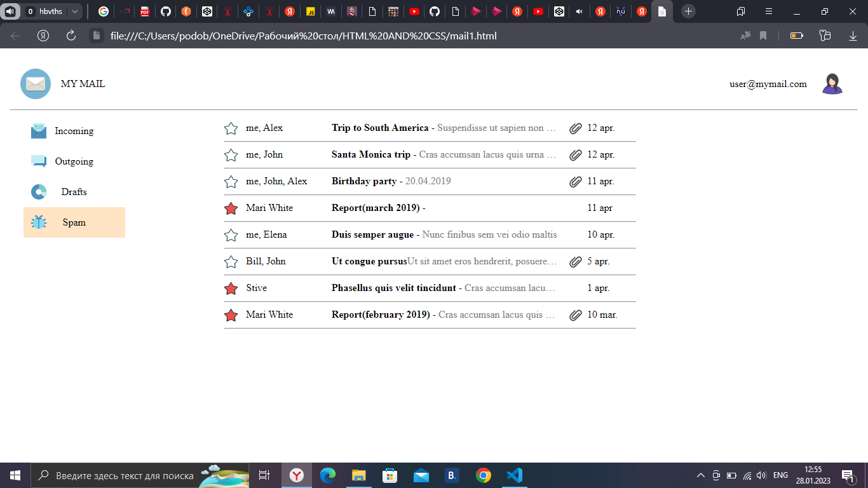This screenshot has height=488, width=868.
Task: Click the Spam bug icon
Action: [x=40, y=222]
